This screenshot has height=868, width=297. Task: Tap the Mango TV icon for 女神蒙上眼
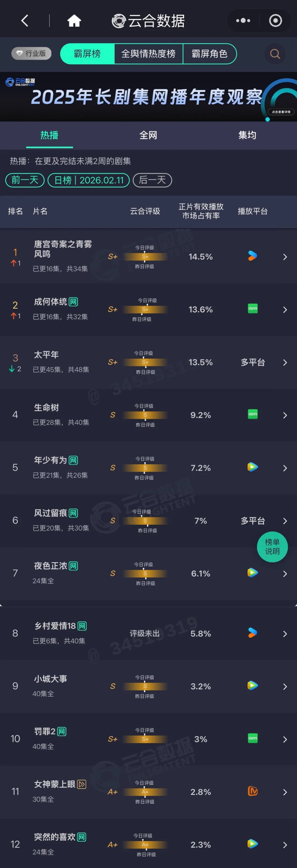253,791
